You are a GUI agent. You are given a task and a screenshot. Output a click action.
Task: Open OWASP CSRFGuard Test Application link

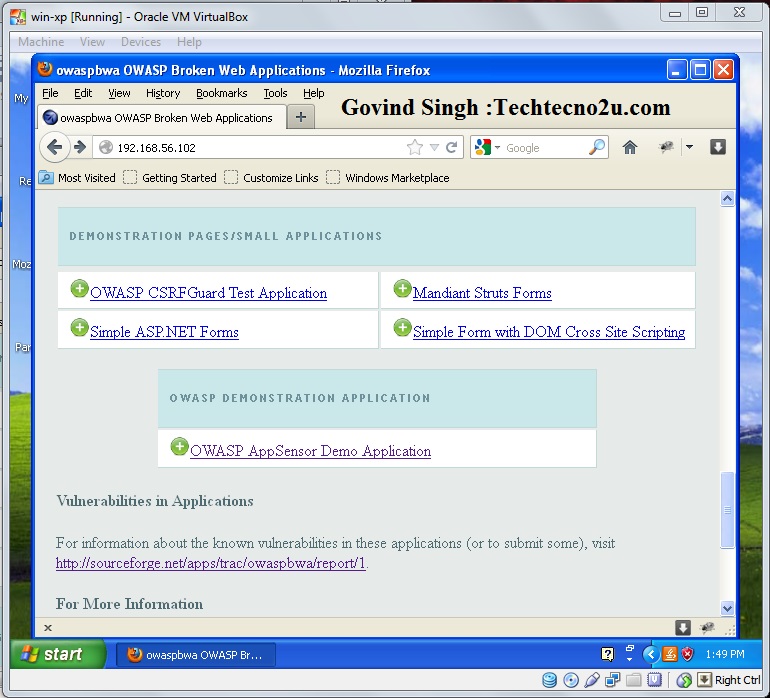tap(208, 293)
